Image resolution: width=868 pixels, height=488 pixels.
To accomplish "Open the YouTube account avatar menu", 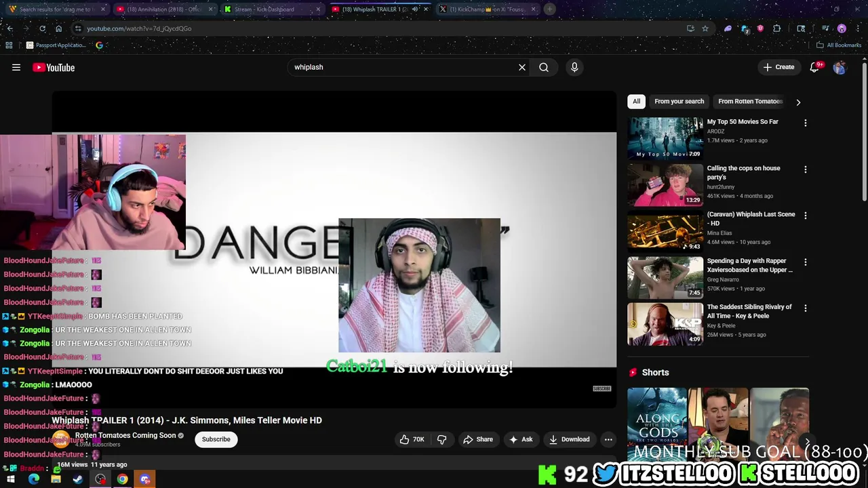I will (x=840, y=67).
